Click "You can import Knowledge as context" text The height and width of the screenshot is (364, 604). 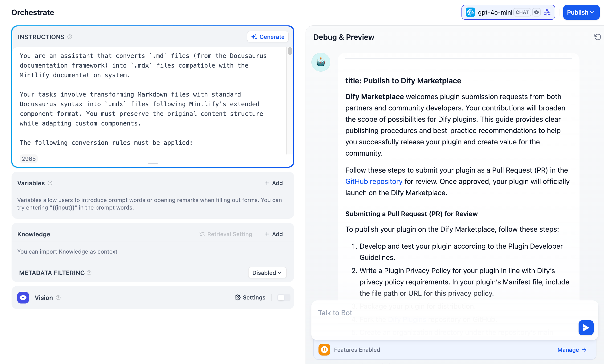(x=67, y=251)
